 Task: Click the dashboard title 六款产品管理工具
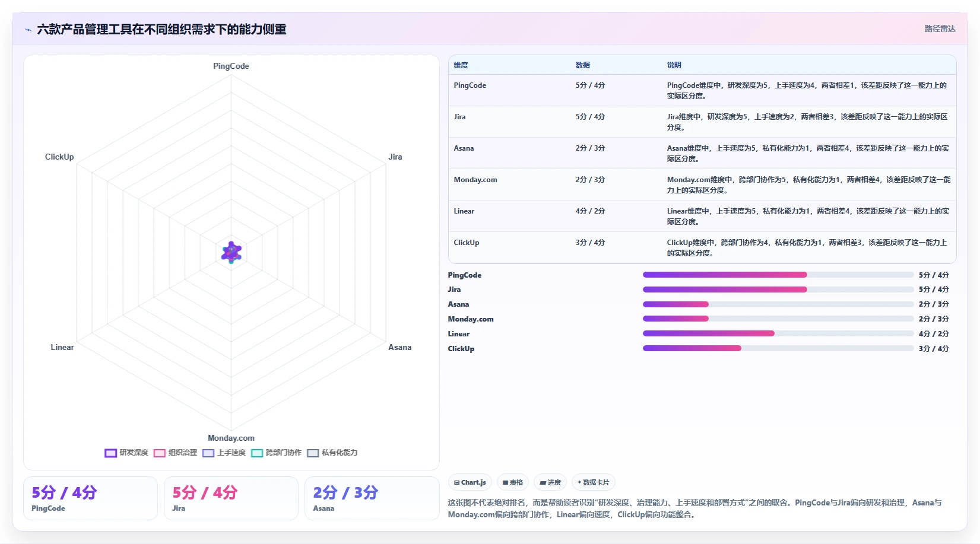click(x=161, y=30)
